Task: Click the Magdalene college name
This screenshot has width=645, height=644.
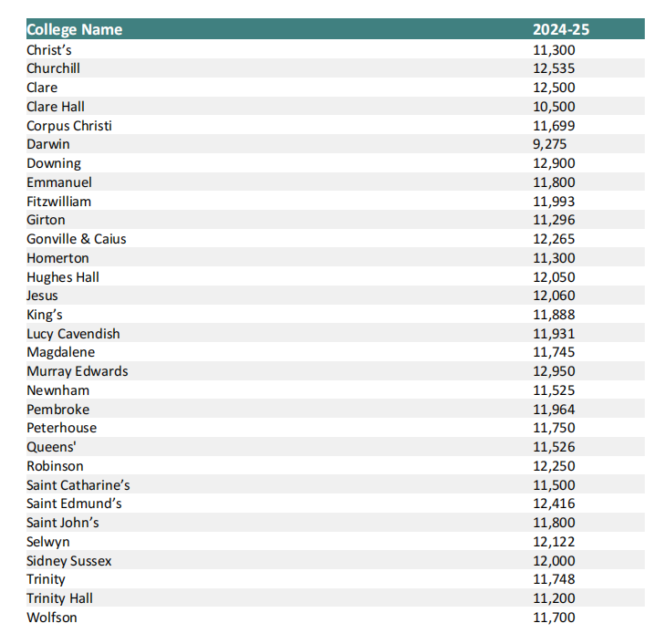Action: tap(61, 352)
